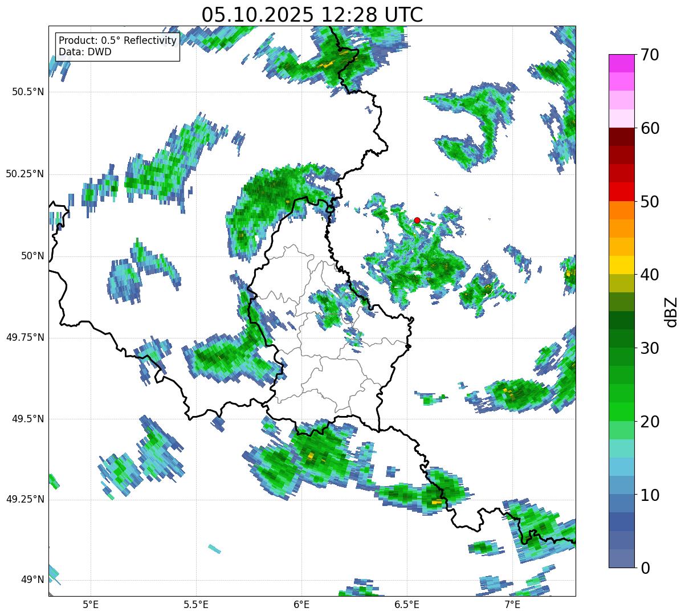Click the 49.5°N latitude tick label
The height and width of the screenshot is (616, 685).
[x=28, y=419]
